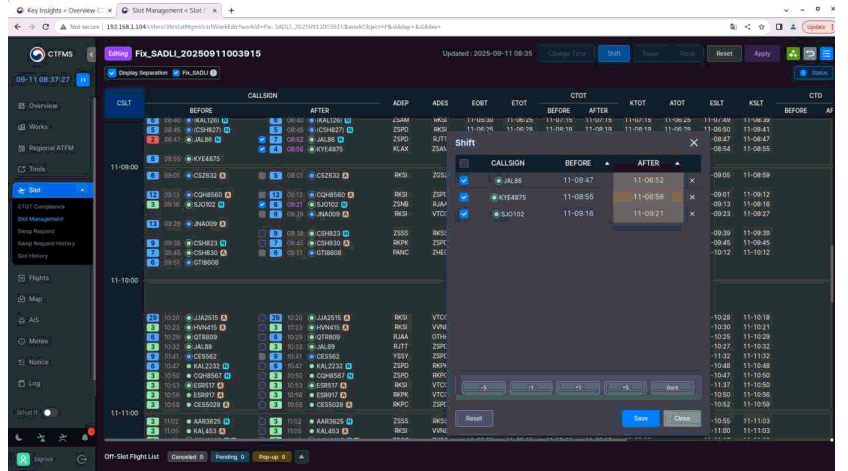Close the Shift dialog with X
Viewport: 848px width, 471px height.
(x=694, y=143)
